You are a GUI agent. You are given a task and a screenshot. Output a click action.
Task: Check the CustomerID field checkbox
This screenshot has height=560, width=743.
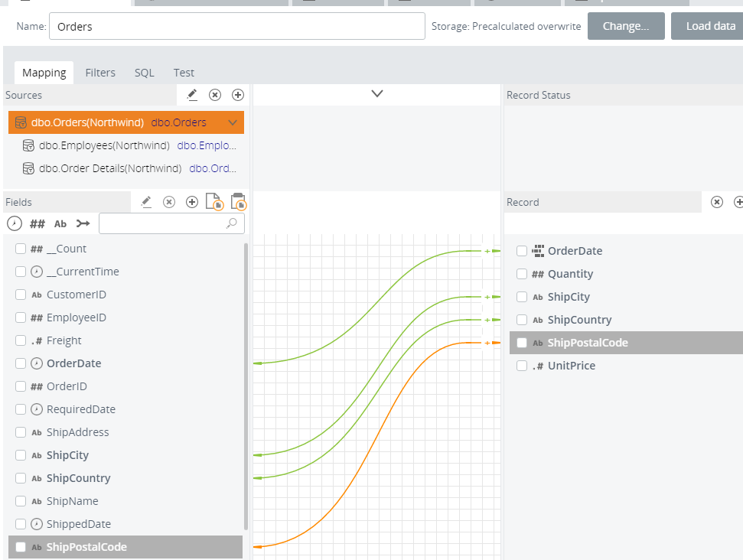pos(21,295)
